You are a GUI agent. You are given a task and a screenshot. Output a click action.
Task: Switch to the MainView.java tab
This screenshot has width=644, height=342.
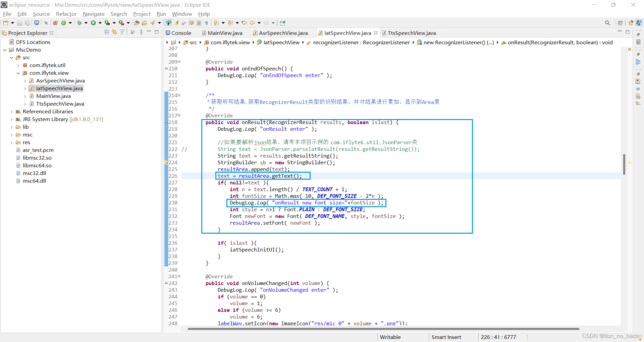pos(222,33)
